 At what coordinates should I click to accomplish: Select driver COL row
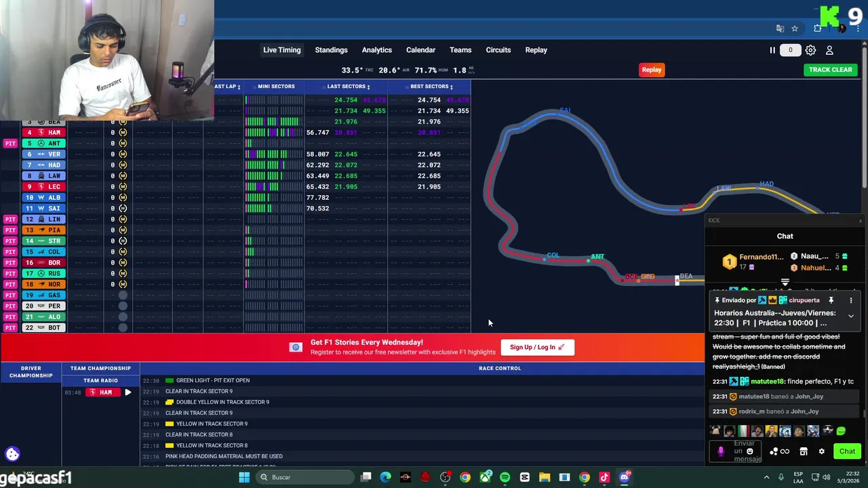[x=44, y=251]
